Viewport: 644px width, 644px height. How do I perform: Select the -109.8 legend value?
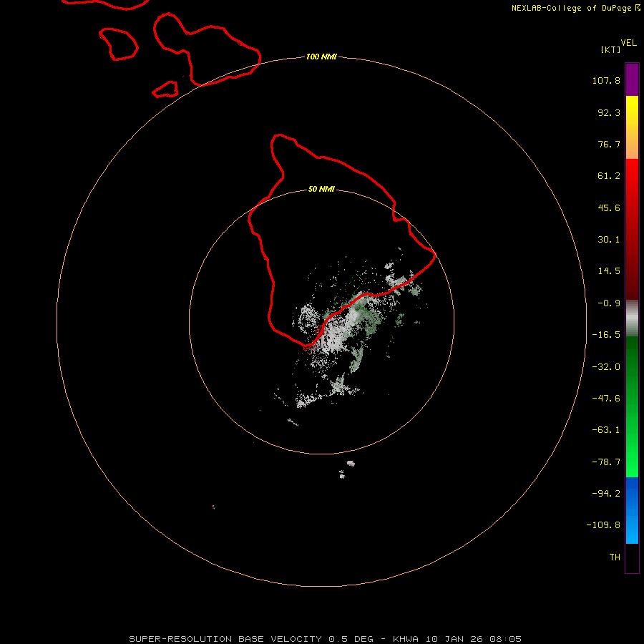coord(603,525)
